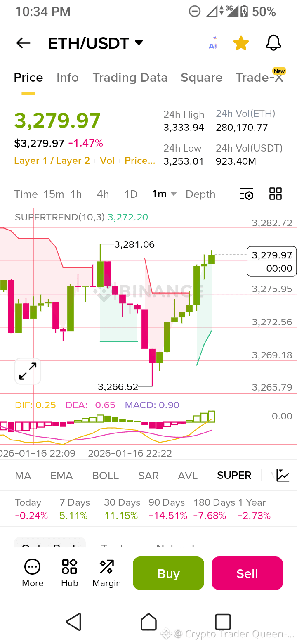The image size is (297, 644).
Task: Switch to the Price tab
Action: (x=28, y=78)
